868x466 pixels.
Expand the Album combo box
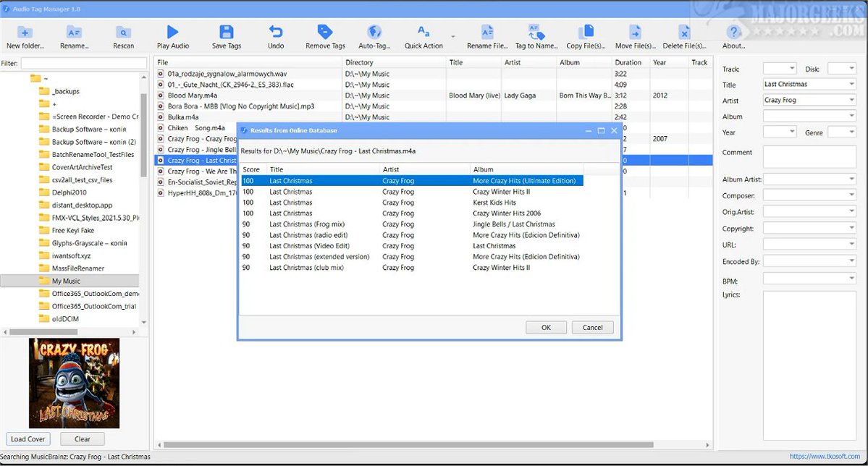pyautogui.click(x=851, y=116)
